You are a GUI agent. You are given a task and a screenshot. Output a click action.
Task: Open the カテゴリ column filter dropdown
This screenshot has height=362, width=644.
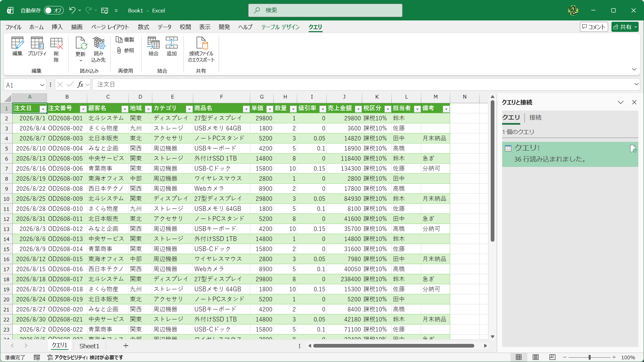[x=189, y=109]
